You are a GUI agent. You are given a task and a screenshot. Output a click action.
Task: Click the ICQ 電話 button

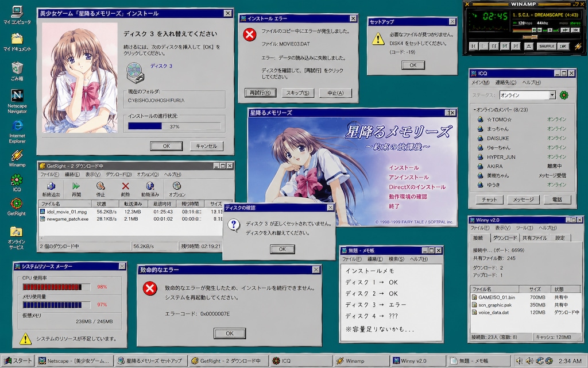pos(557,200)
